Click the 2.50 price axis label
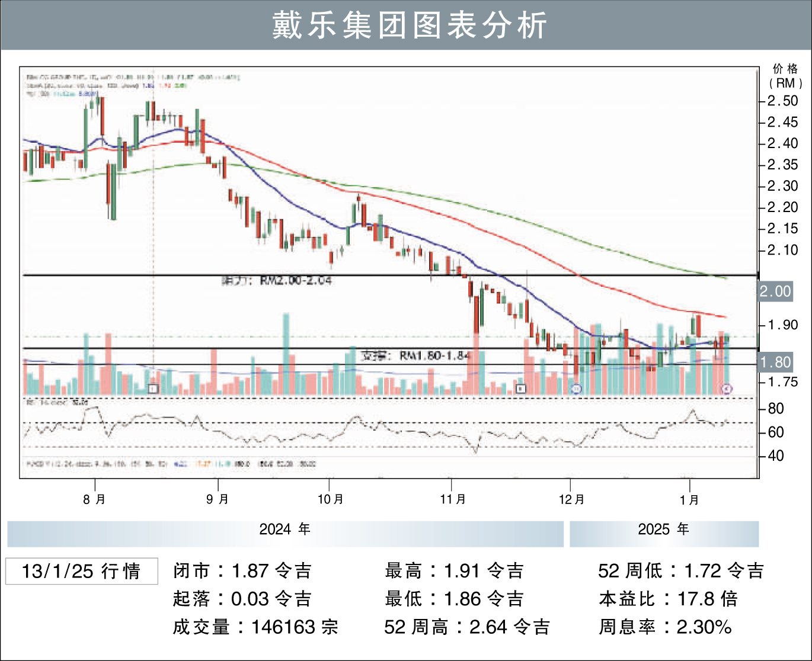 tap(783, 101)
